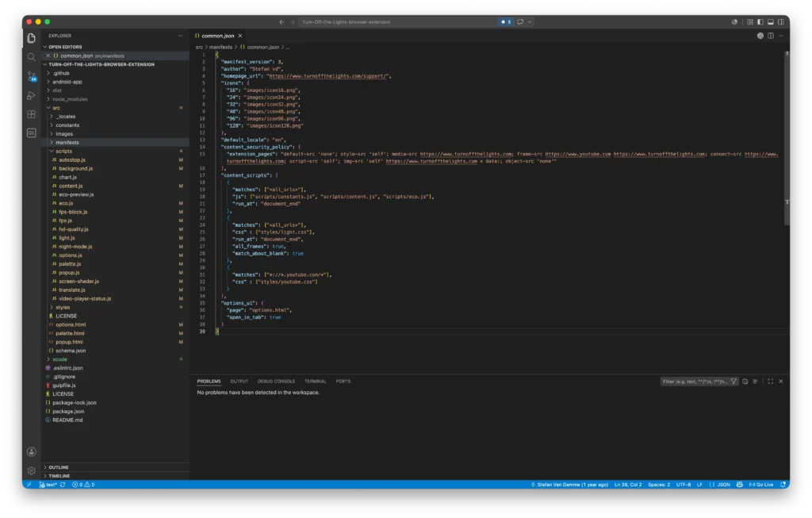This screenshot has height=518, width=812.
Task: Open Run and Debug view
Action: (x=32, y=95)
